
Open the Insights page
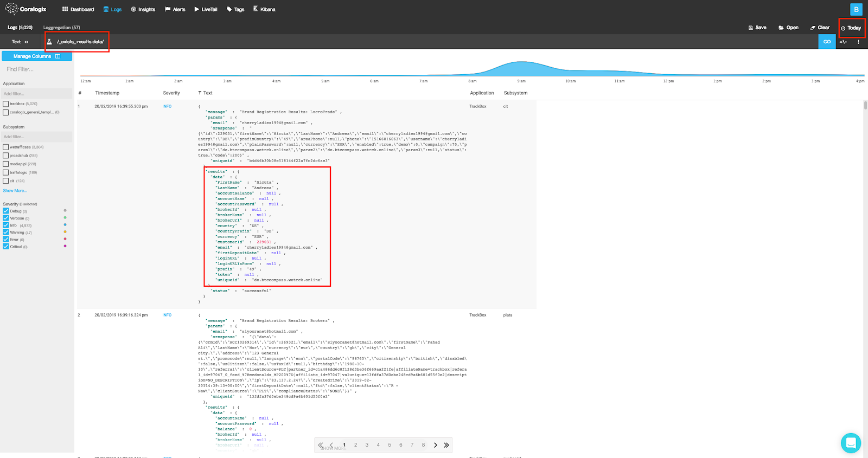[143, 9]
